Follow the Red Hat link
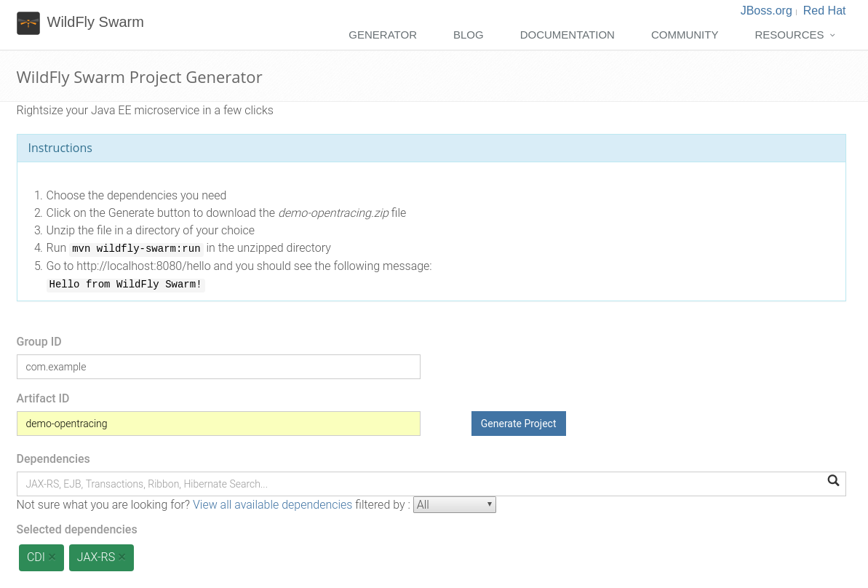The width and height of the screenshot is (868, 588). click(824, 10)
